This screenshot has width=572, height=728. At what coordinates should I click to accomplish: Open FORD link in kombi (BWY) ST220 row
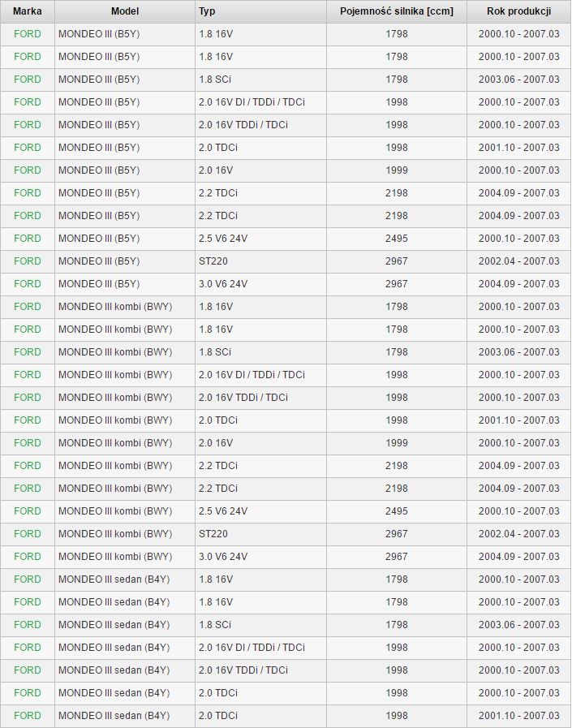28,534
